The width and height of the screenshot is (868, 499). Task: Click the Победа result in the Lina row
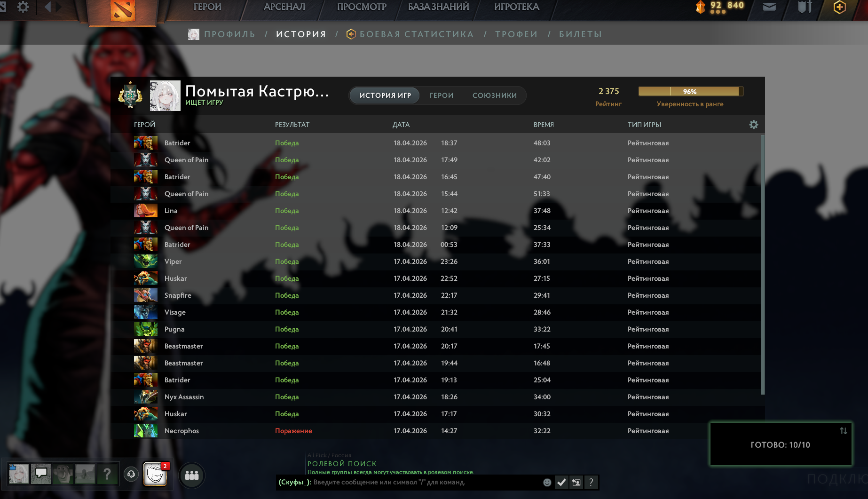pyautogui.click(x=287, y=211)
